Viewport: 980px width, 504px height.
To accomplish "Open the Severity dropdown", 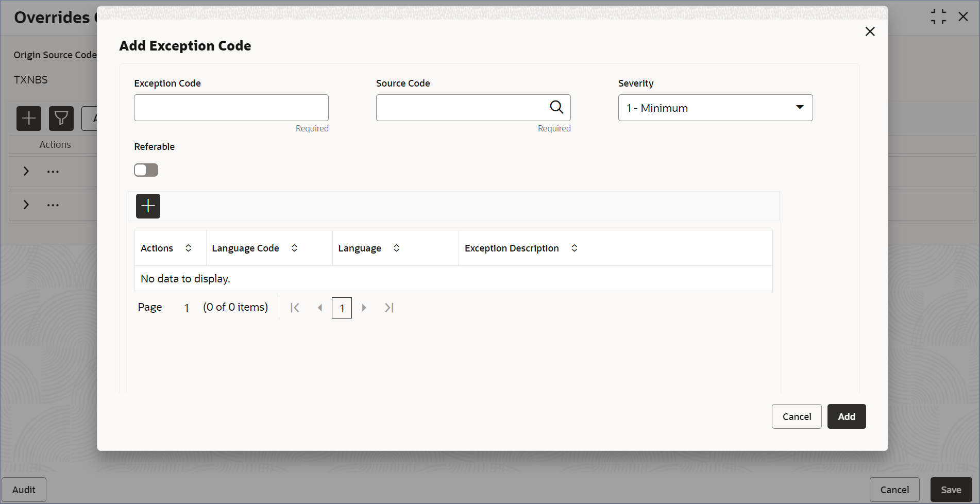I will tap(715, 108).
